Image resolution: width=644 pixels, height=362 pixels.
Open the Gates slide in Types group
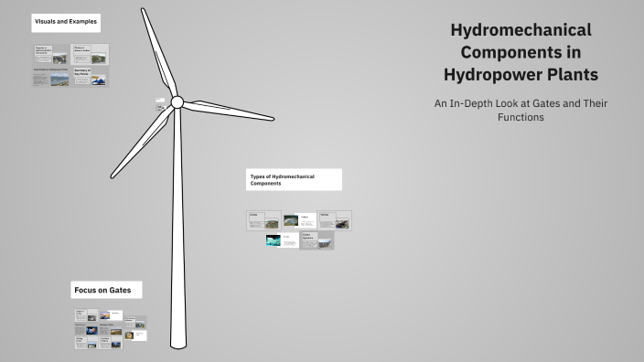click(x=263, y=221)
